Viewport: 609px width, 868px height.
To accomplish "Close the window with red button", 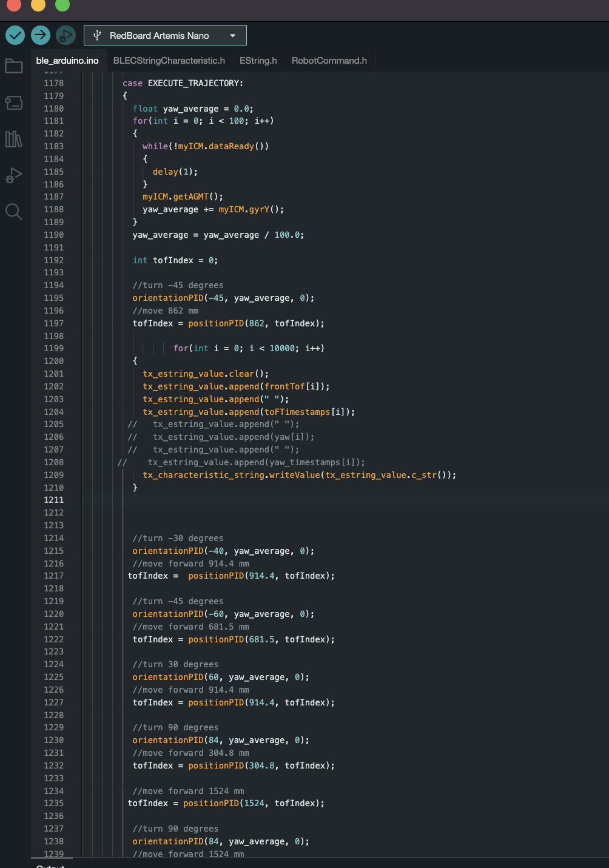I will click(14, 4).
